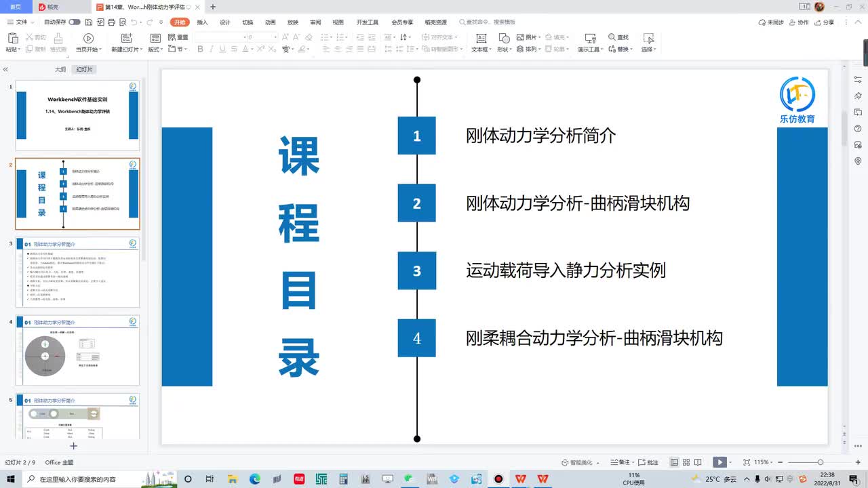Click the Normal view icon in status bar
This screenshot has width=868, height=488.
(674, 462)
